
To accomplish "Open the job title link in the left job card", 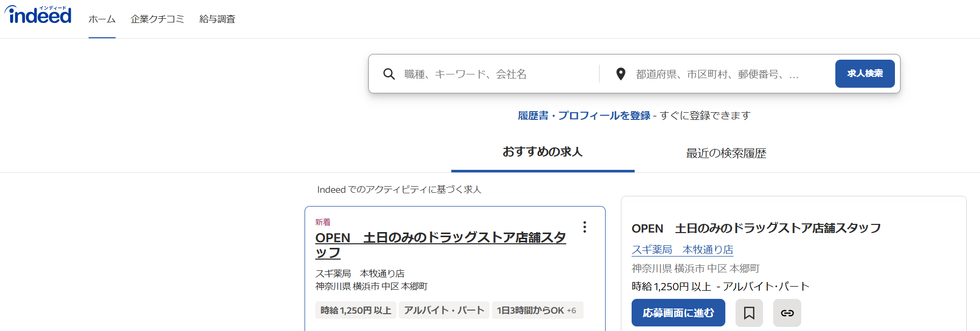I will [441, 245].
